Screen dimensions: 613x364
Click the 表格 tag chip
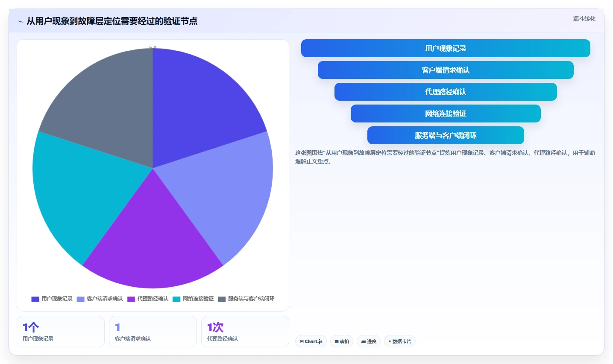342,341
